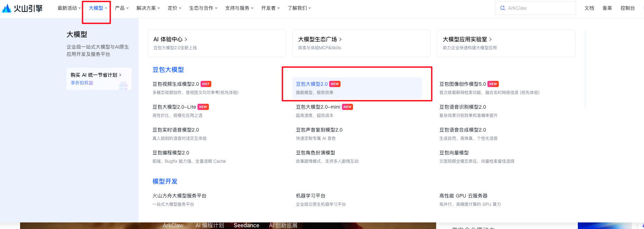Open 豆包语音识别模型2.0
The height and width of the screenshot is (229, 644).
coord(462,107)
